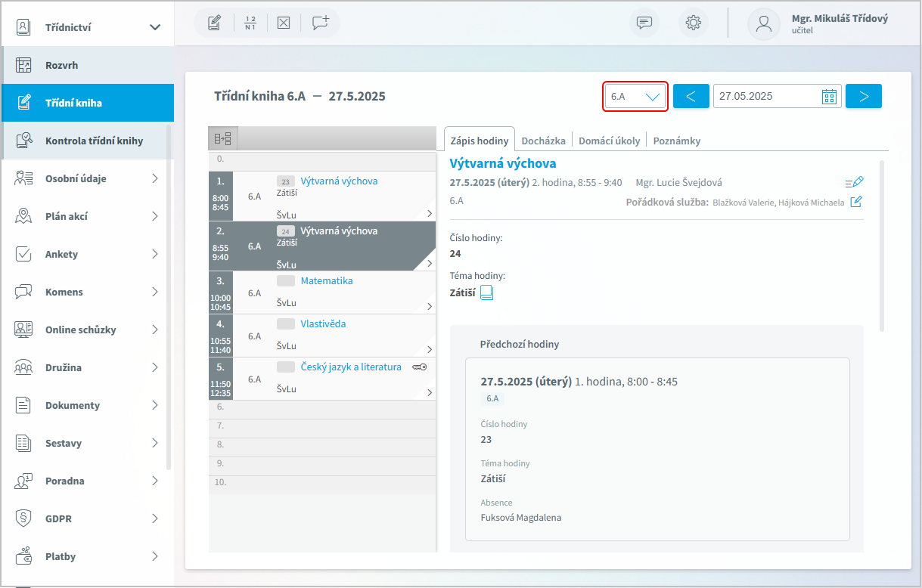Click the date input field 27.05.2025

coord(764,96)
